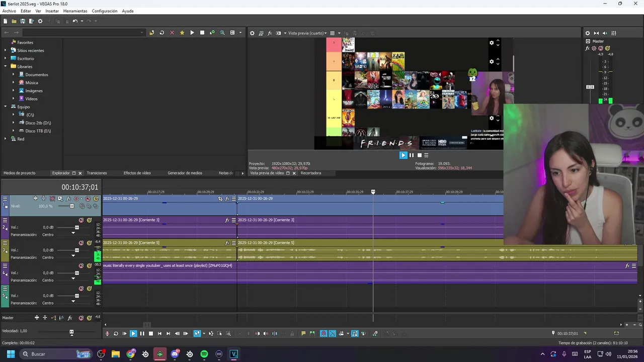The width and height of the screenshot is (644, 362).
Task: Pause playback in the timeline transport bar
Action: [142, 334]
